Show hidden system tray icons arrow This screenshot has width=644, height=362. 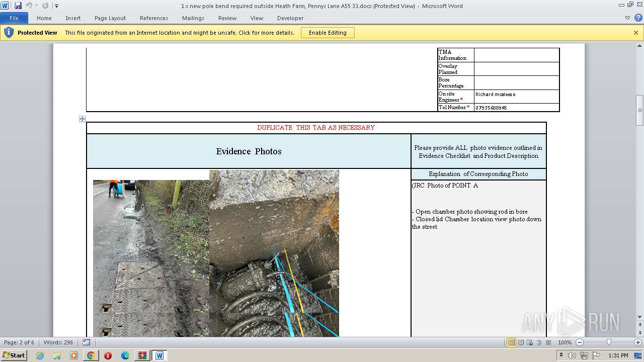[x=561, y=355]
